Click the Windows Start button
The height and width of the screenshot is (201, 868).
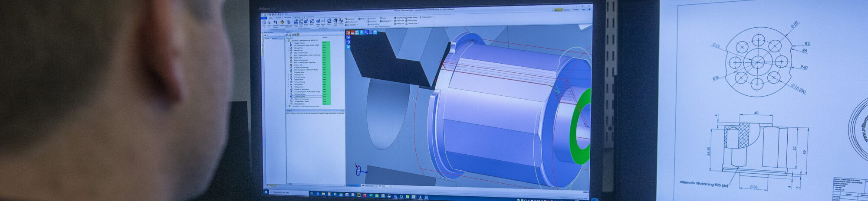tap(266, 192)
